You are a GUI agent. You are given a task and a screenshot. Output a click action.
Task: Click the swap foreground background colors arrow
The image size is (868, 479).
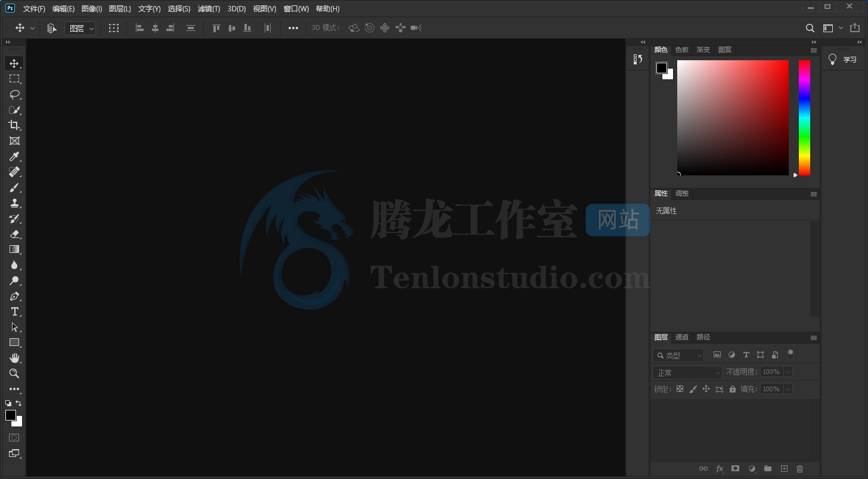pos(18,403)
